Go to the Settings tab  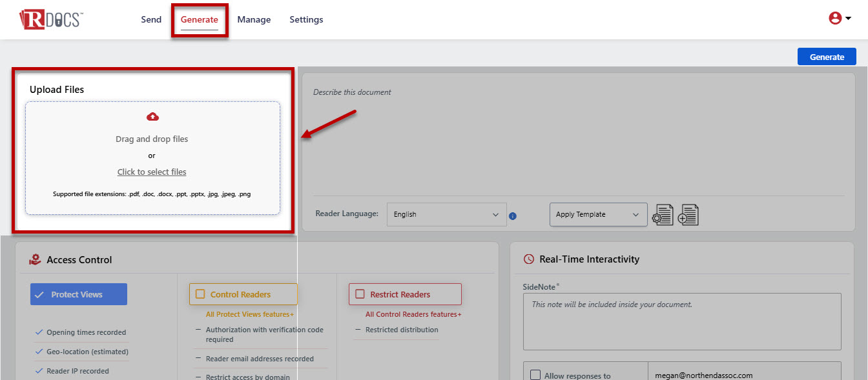[x=306, y=19]
